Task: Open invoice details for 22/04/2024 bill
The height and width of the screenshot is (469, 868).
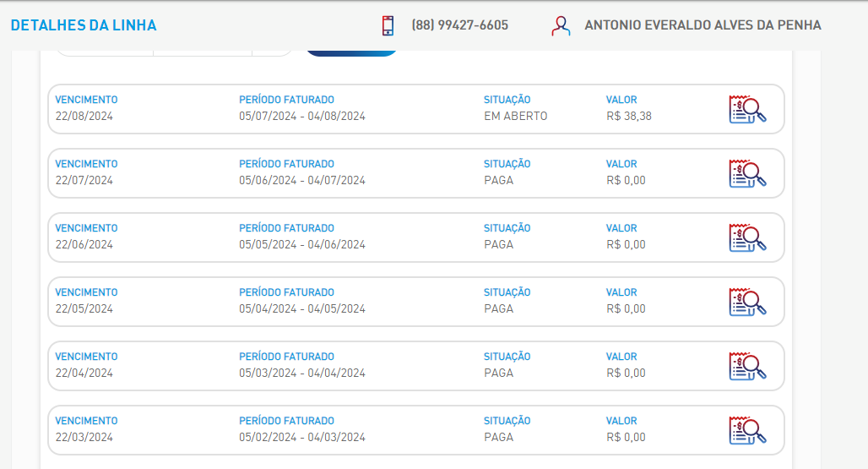Action: click(x=747, y=366)
